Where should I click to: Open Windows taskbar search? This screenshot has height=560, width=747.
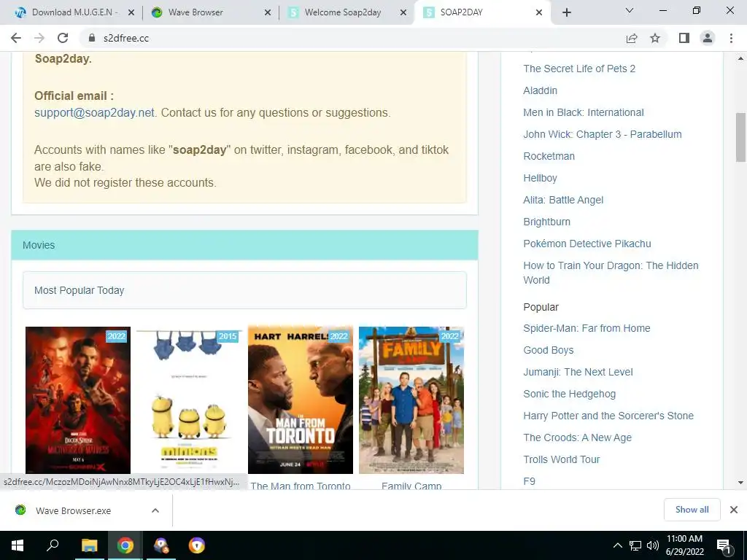point(53,545)
